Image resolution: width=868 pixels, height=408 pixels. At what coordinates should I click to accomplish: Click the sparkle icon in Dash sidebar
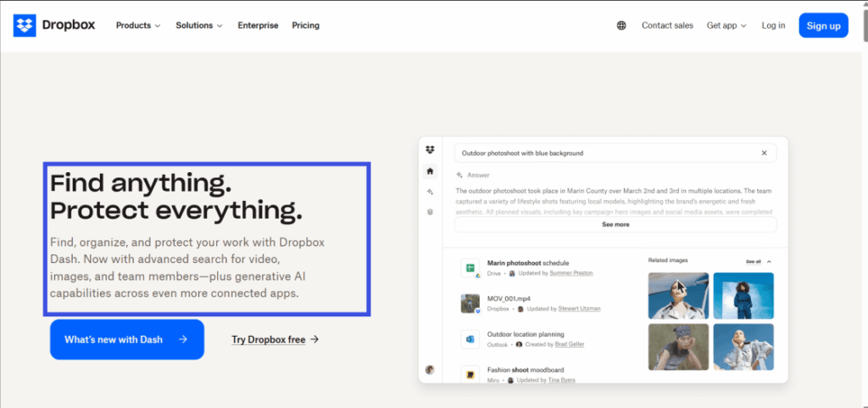click(430, 192)
